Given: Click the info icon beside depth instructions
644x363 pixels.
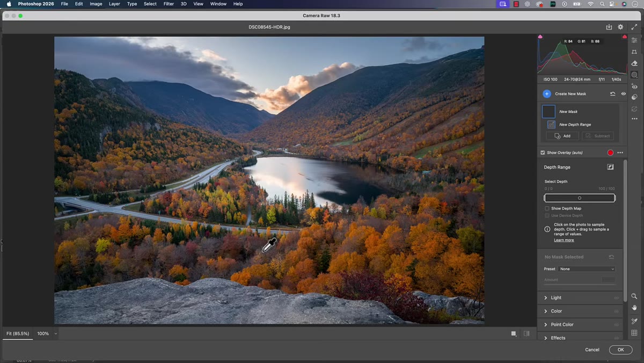Looking at the screenshot, I should tap(547, 229).
